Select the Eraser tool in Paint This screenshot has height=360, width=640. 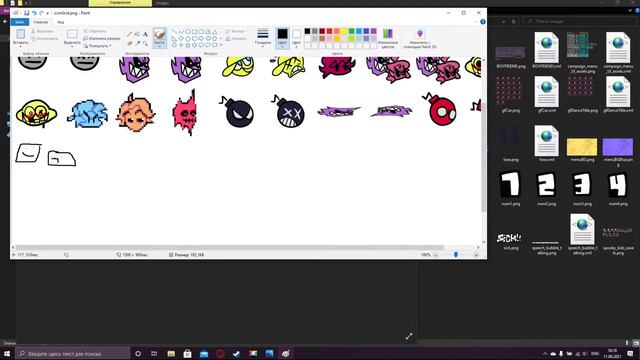[129, 43]
